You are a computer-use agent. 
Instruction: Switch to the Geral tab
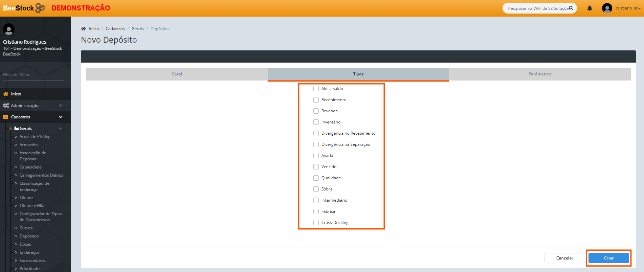coord(177,74)
